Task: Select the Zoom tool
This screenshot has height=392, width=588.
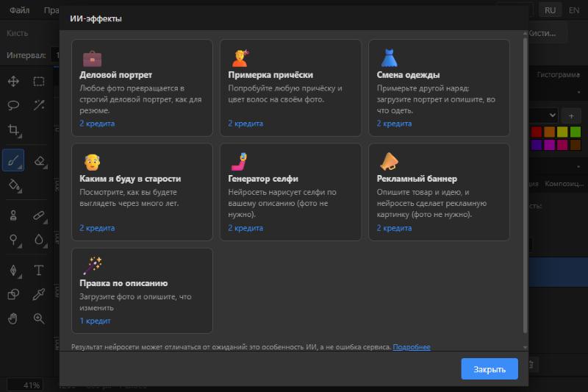Action: (x=39, y=318)
